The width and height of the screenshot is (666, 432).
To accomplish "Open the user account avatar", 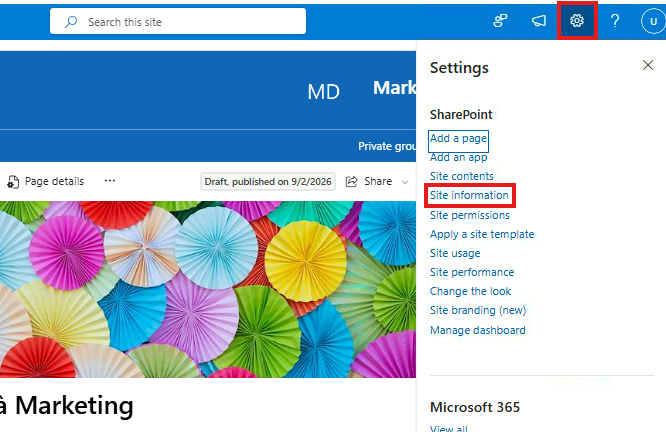I will [653, 21].
